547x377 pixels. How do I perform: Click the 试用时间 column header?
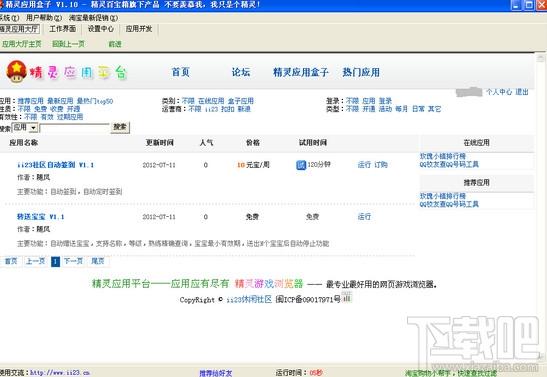pyautogui.click(x=313, y=143)
